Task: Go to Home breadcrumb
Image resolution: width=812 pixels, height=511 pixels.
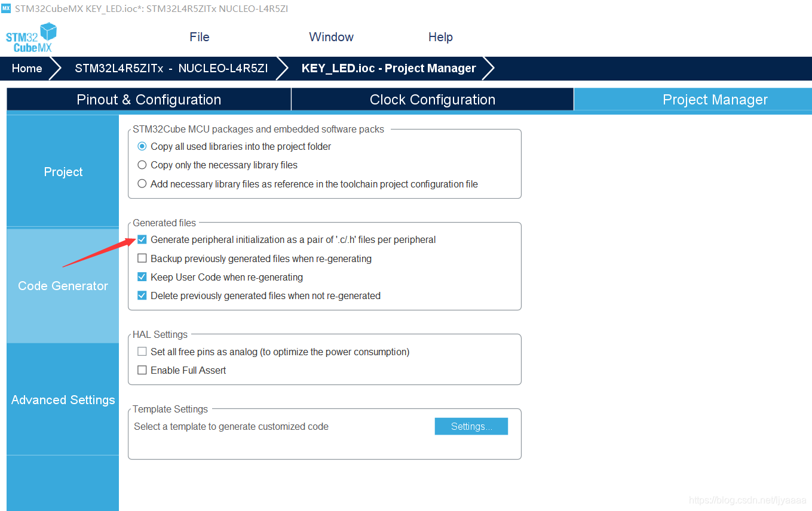Action: coord(27,68)
